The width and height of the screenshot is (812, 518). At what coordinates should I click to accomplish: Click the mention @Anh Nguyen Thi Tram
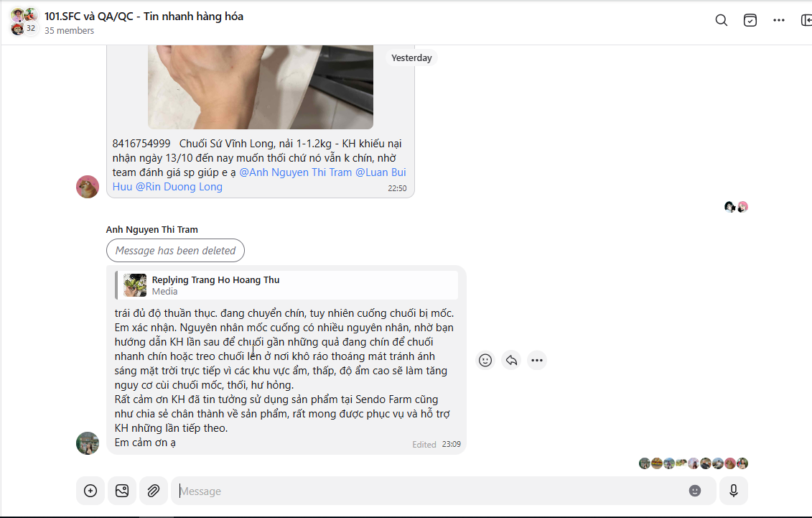click(x=296, y=172)
